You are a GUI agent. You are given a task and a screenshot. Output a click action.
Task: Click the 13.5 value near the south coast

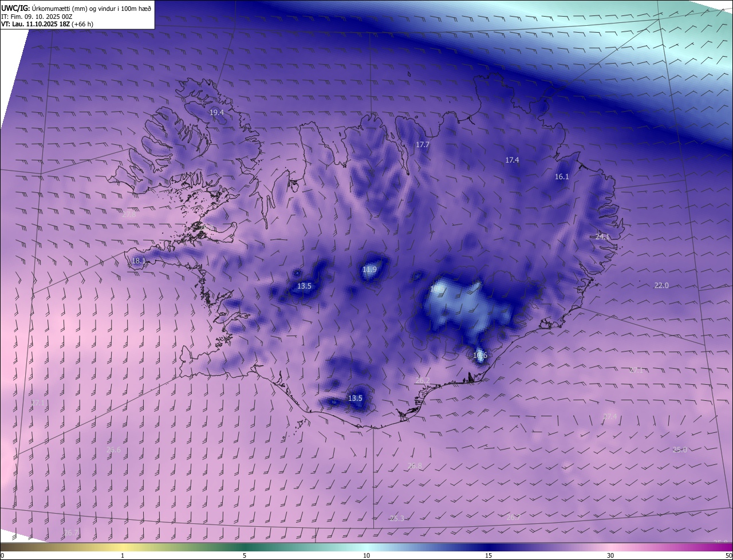click(355, 398)
